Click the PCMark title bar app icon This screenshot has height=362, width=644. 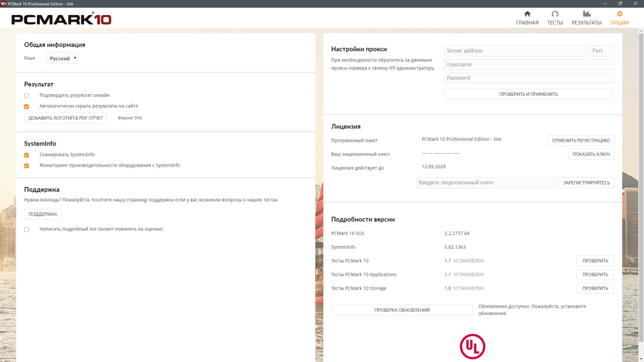pyautogui.click(x=3, y=4)
